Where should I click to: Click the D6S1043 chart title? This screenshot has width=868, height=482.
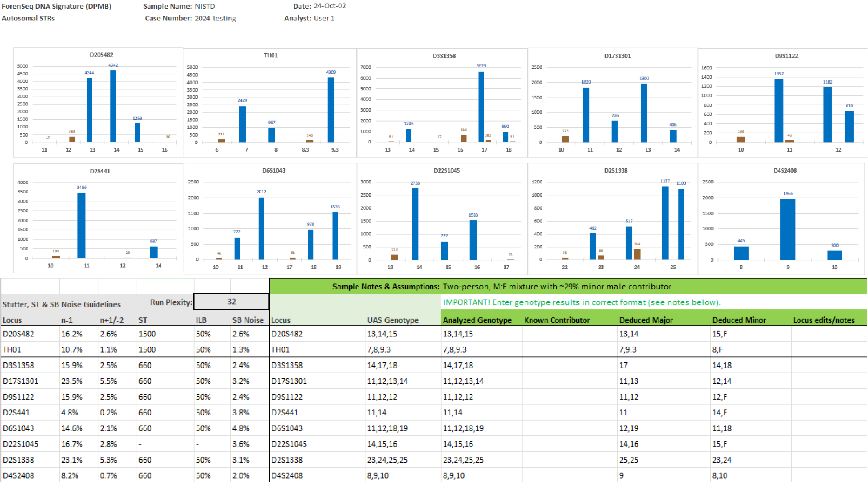[274, 170]
